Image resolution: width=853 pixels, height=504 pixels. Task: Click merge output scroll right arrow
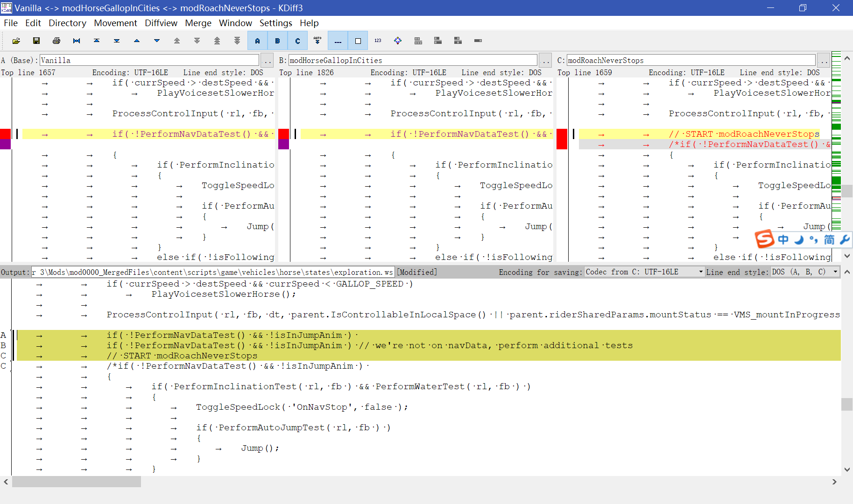click(834, 482)
